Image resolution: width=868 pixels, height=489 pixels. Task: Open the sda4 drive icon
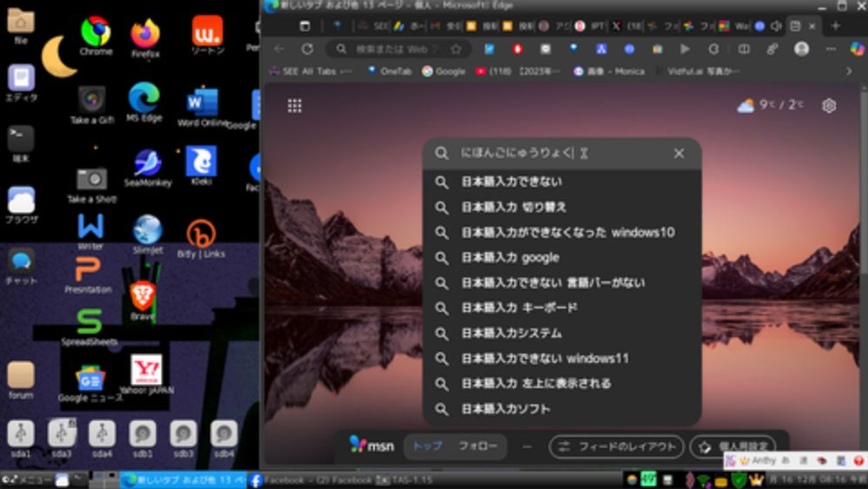(x=102, y=439)
